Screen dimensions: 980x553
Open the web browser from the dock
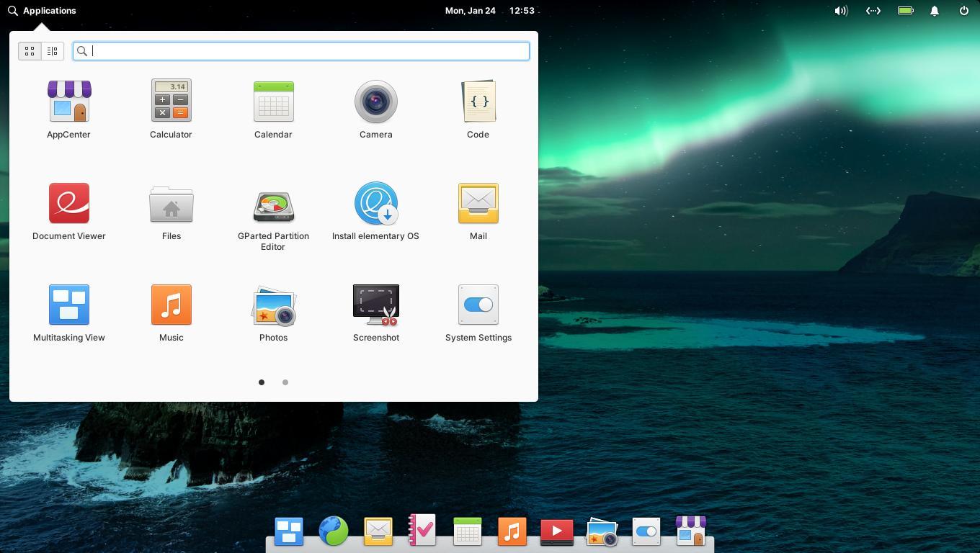point(334,531)
